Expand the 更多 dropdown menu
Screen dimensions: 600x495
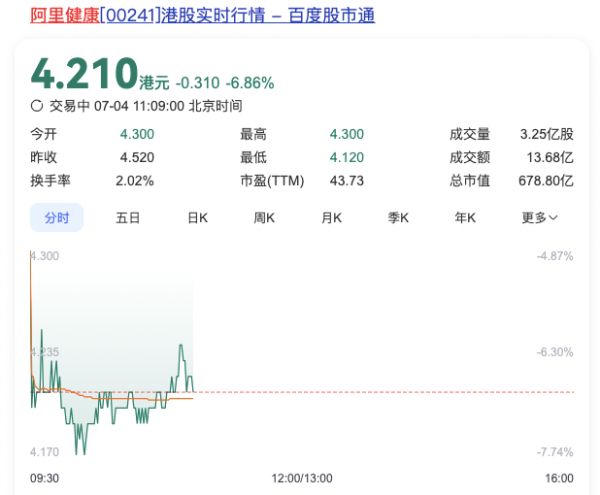click(539, 217)
